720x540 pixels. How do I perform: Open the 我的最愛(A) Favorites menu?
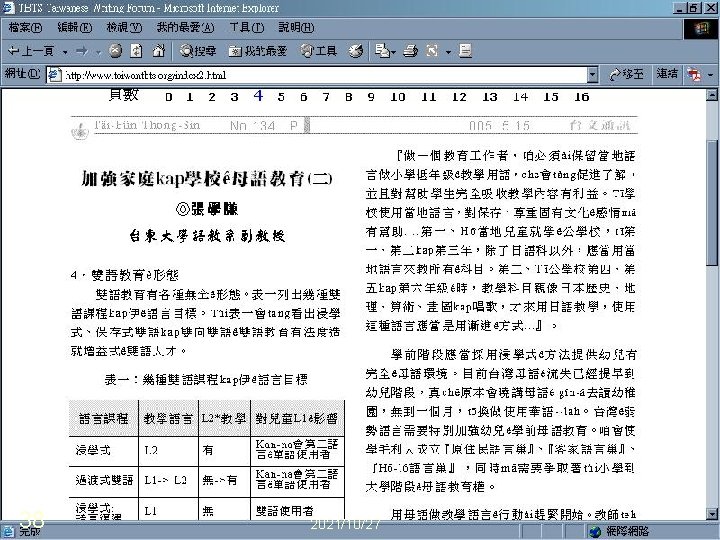coord(185,28)
